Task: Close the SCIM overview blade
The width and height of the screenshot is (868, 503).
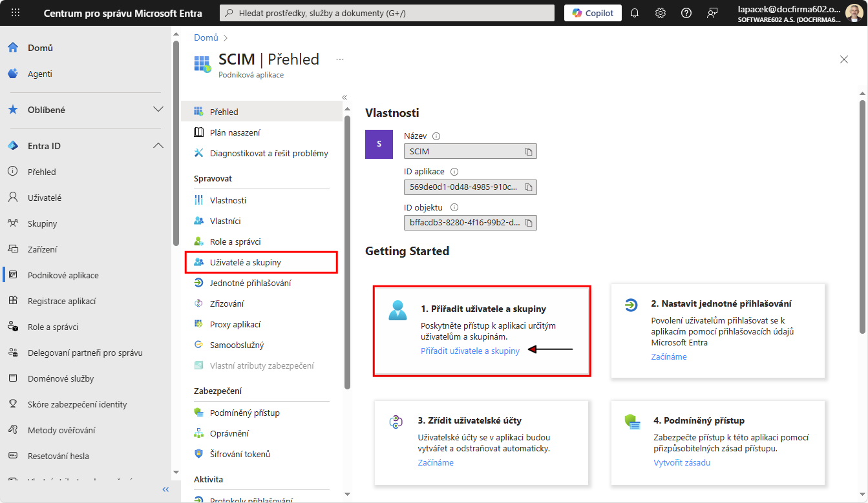Action: [x=844, y=59]
